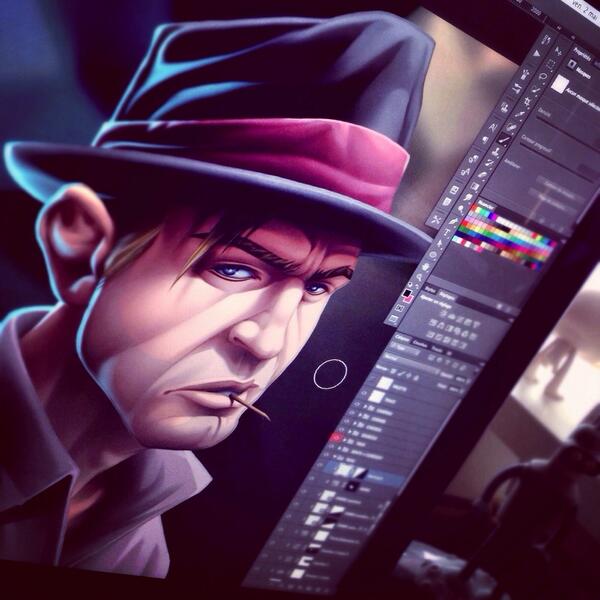
Task: Expand the topmost layer group folder
Action: pos(365,406)
